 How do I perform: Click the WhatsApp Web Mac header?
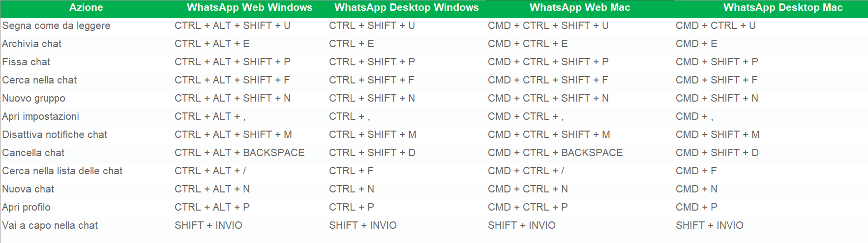point(580,7)
